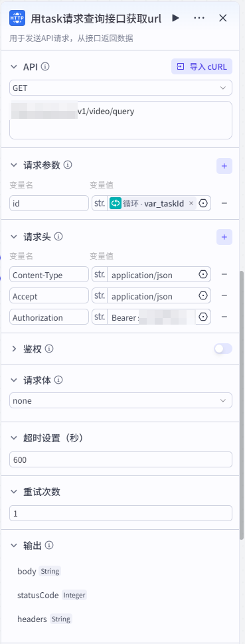Open the request body none dropdown
Viewport: 245px width, 644px height.
pos(121,401)
